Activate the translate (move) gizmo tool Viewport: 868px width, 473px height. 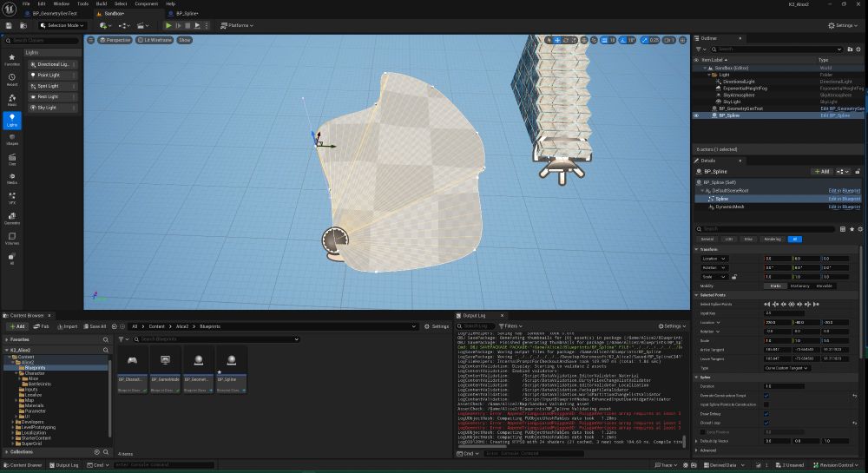click(557, 40)
